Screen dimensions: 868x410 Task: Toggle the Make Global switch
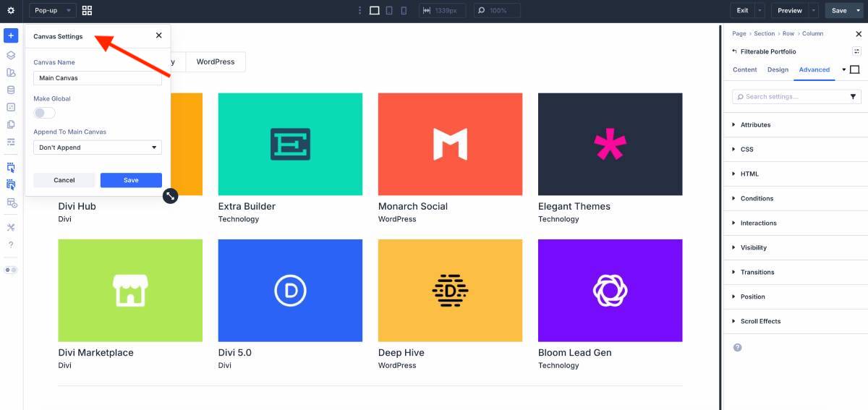pos(44,113)
